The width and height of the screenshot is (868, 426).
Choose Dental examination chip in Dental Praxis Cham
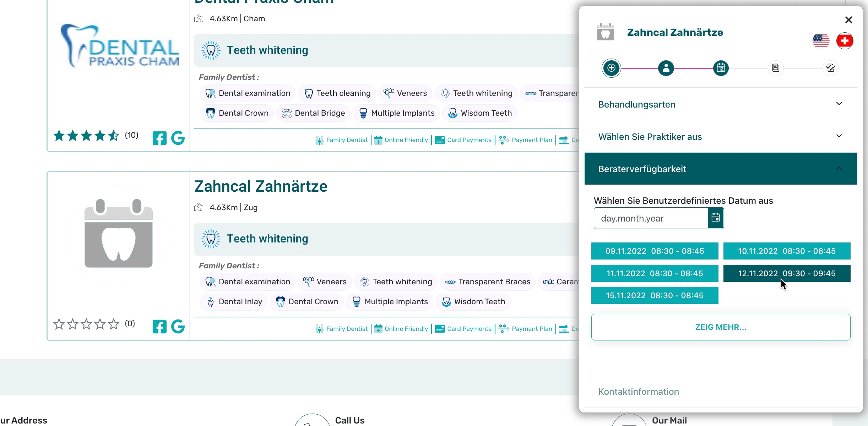point(248,93)
